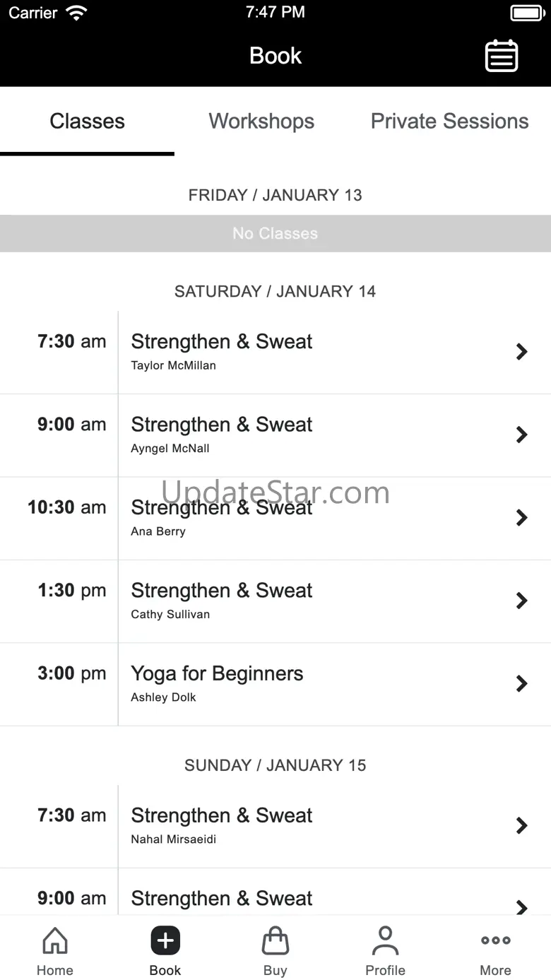Select the Book plus icon
The height and width of the screenshot is (980, 551).
165,941
